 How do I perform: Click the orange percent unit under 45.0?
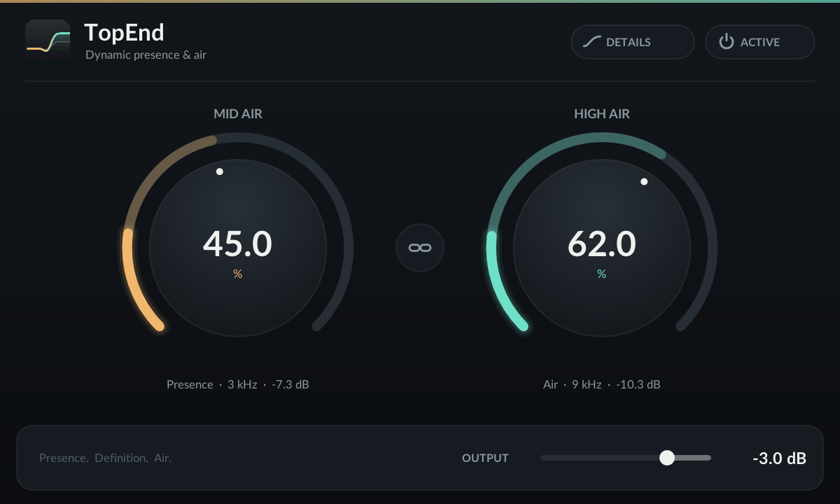click(x=238, y=274)
